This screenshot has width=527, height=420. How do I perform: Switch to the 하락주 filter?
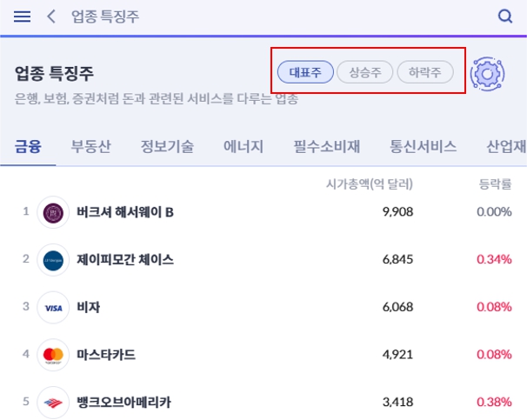point(425,73)
